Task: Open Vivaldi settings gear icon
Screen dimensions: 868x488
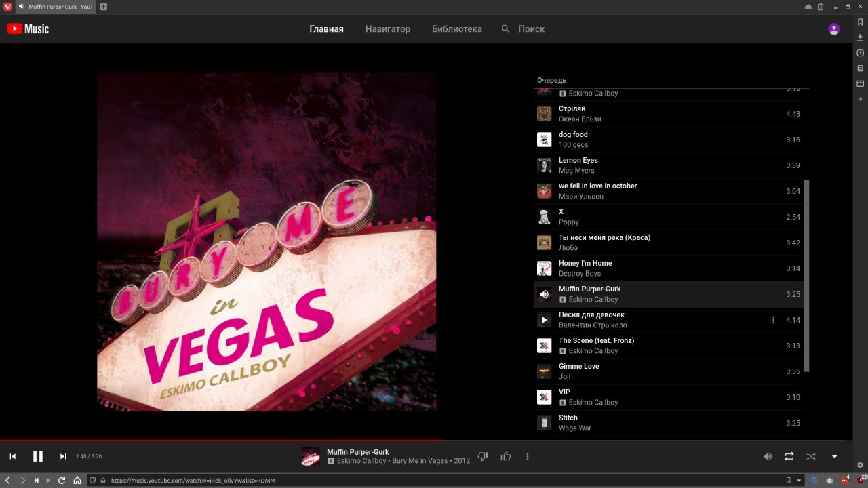Action: tap(861, 465)
